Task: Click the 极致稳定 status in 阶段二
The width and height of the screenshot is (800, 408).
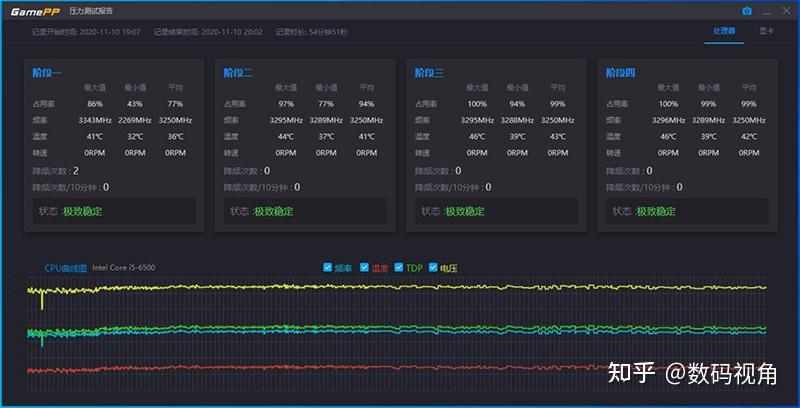Action: point(273,211)
